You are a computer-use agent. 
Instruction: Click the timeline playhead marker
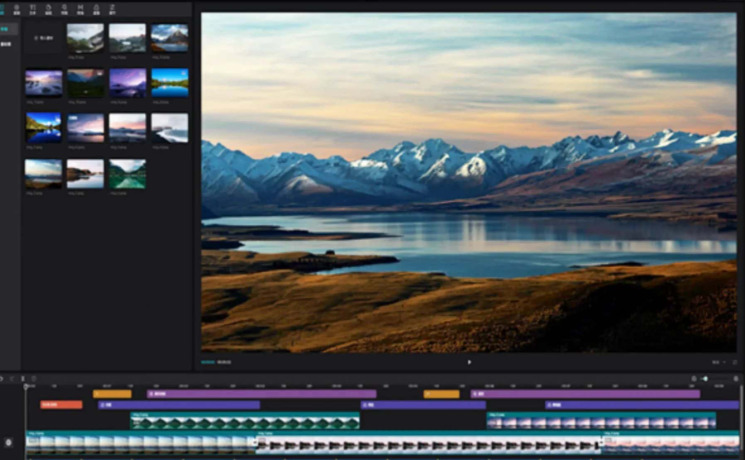point(26,387)
